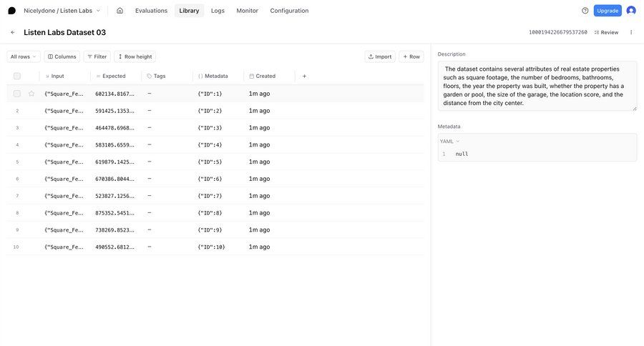Viewport: 644px width, 346px height.
Task: Go back with the arrow icon
Action: click(13, 32)
